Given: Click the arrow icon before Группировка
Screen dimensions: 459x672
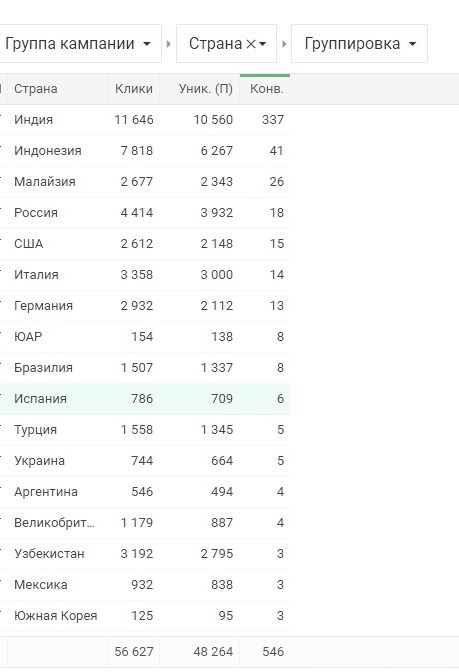Looking at the screenshot, I should 284,44.
